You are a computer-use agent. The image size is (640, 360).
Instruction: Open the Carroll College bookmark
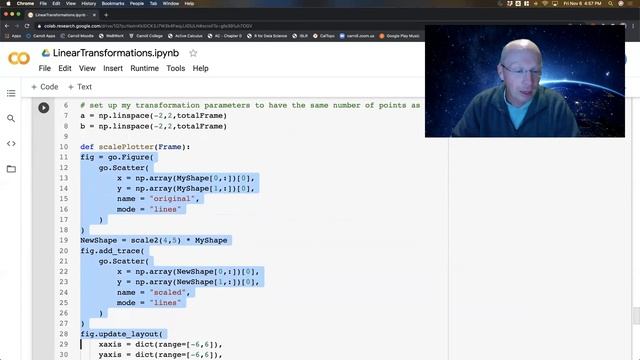146,36
